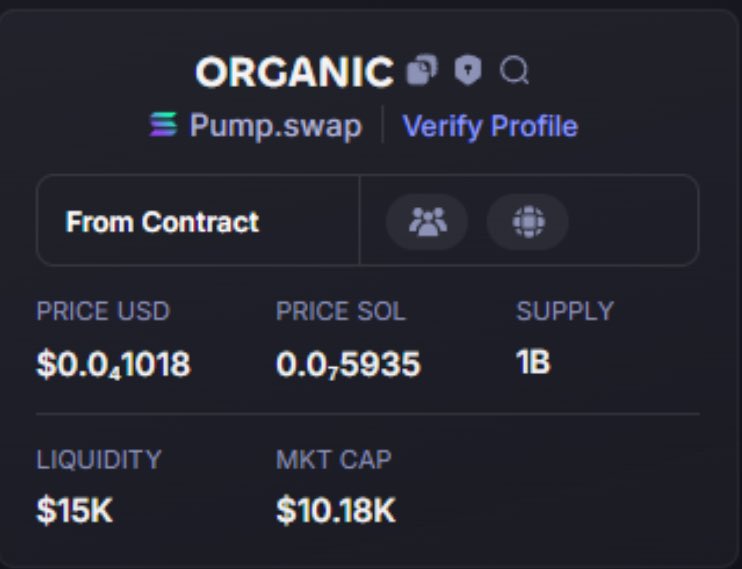This screenshot has width=742, height=569.
Task: Click the MKT CAP value $10.18K
Action: (336, 510)
